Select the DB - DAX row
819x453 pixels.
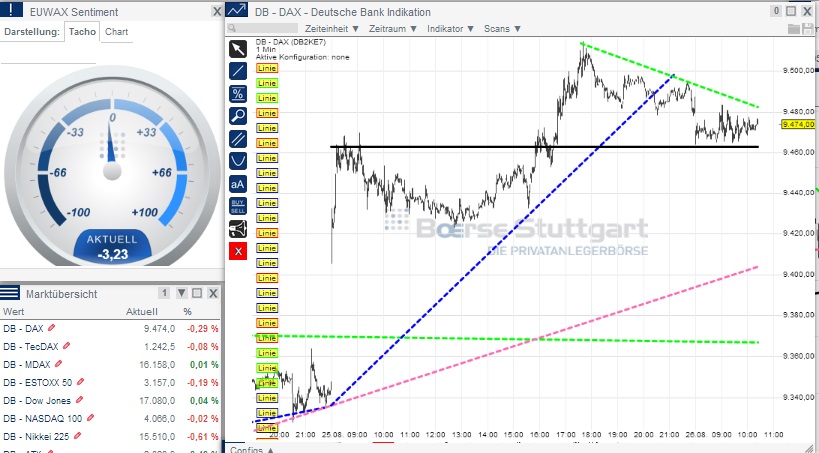click(x=110, y=329)
